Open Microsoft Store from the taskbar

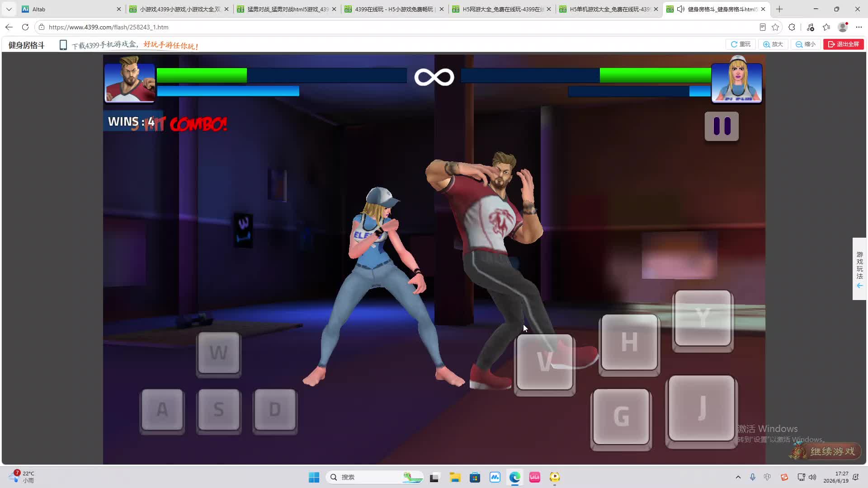click(475, 477)
